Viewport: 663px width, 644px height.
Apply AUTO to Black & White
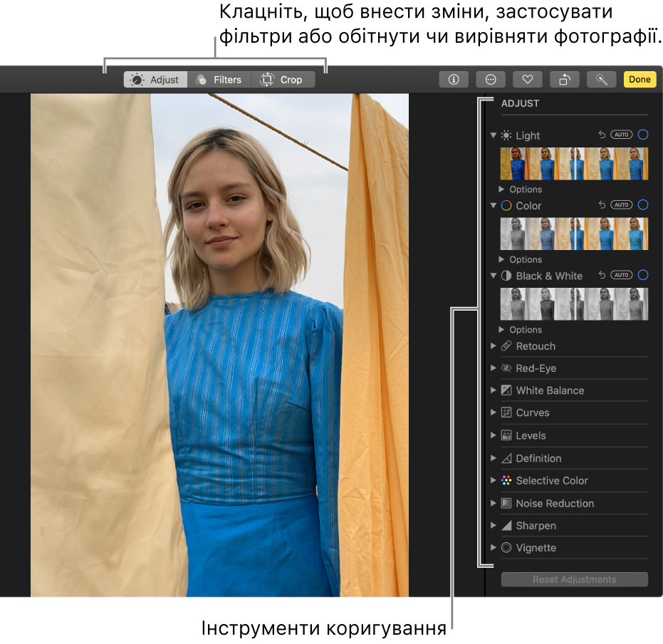coord(621,275)
